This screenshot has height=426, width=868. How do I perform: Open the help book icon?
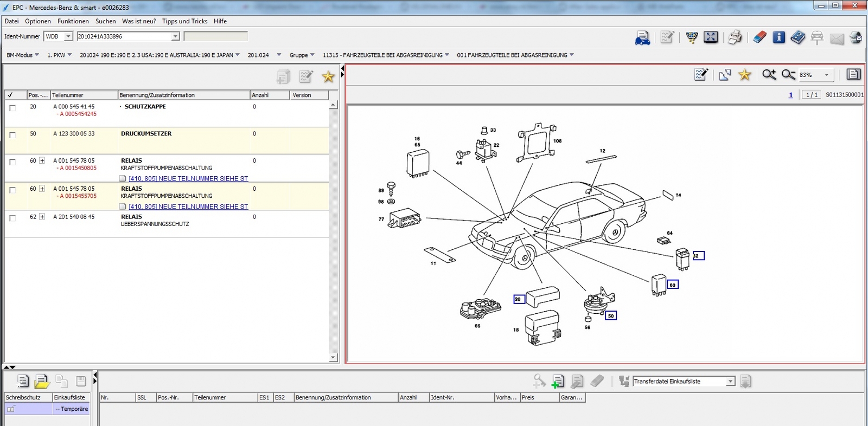(x=797, y=37)
